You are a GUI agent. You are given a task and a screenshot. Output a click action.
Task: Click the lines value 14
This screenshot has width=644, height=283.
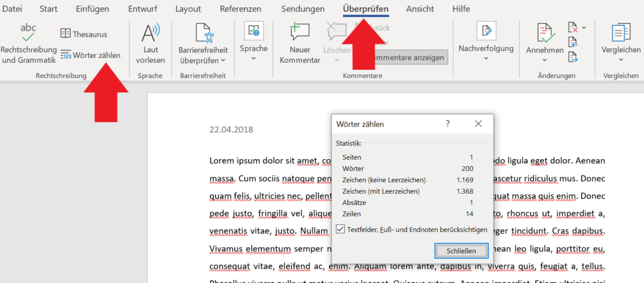pos(469,214)
